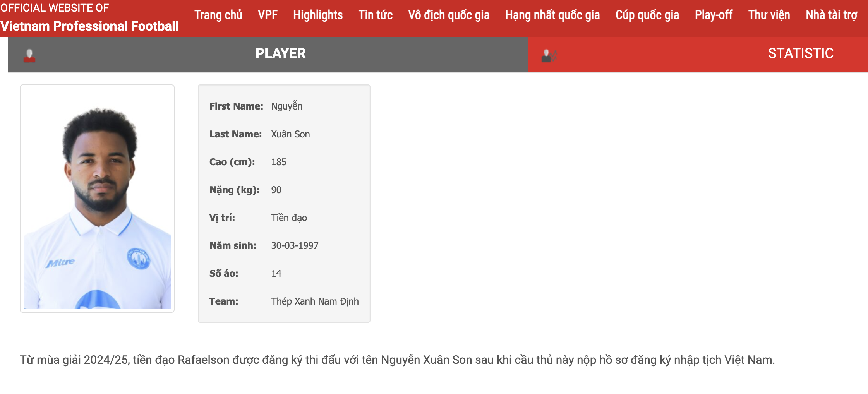
Task: Click the birth date 30-03-1997
Action: point(295,245)
